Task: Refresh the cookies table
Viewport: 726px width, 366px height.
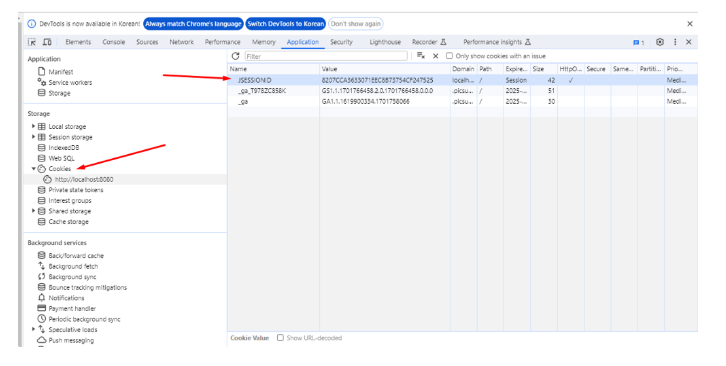Action: 235,56
